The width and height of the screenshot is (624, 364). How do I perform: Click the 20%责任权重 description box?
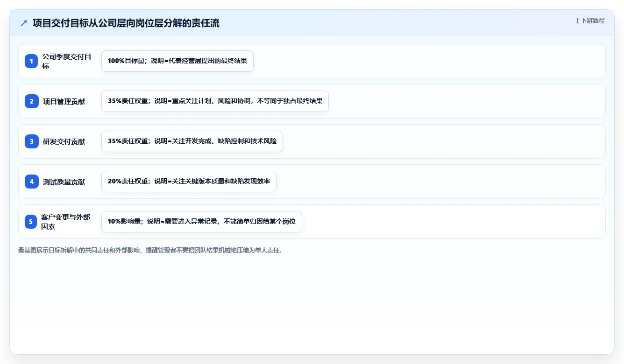[x=189, y=182]
